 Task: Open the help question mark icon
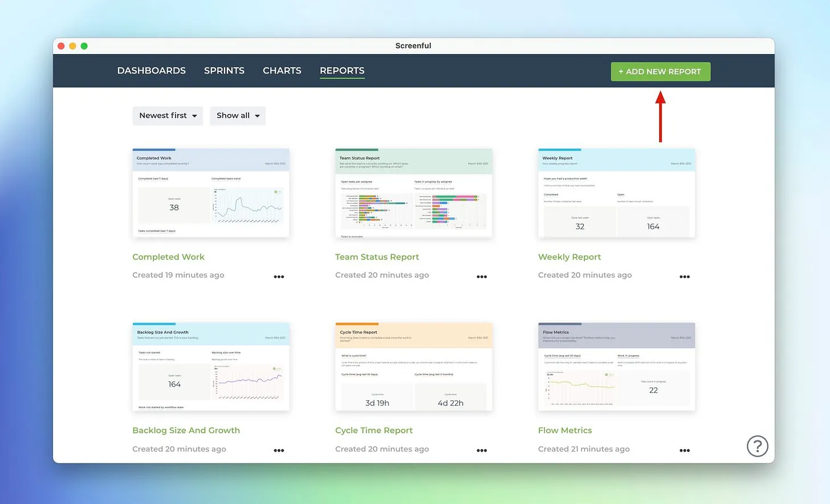pos(758,446)
